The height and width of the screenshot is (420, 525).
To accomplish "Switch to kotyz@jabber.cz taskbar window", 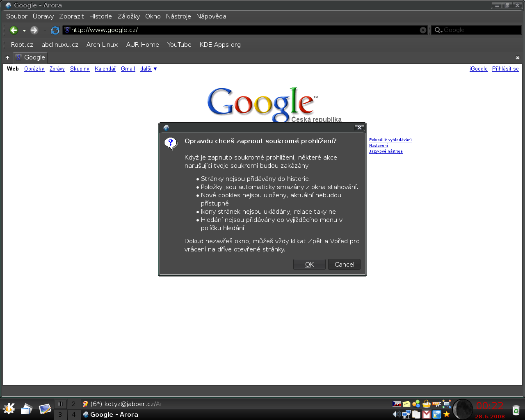I will click(122, 404).
